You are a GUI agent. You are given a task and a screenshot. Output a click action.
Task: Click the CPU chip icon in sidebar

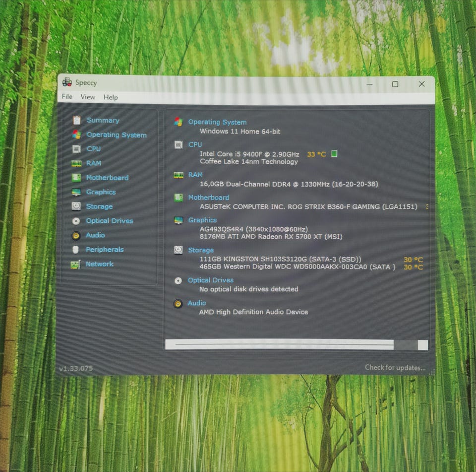[76, 149]
